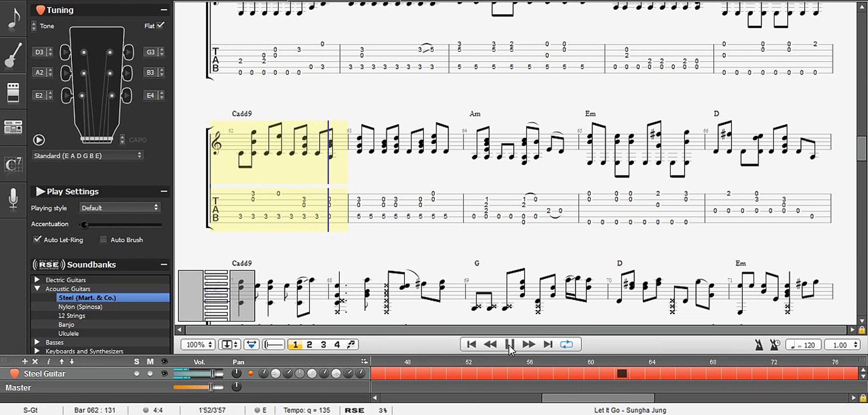Open the Standard (E A D G B E) tuning dropdown
The image size is (868, 415).
pos(88,156)
